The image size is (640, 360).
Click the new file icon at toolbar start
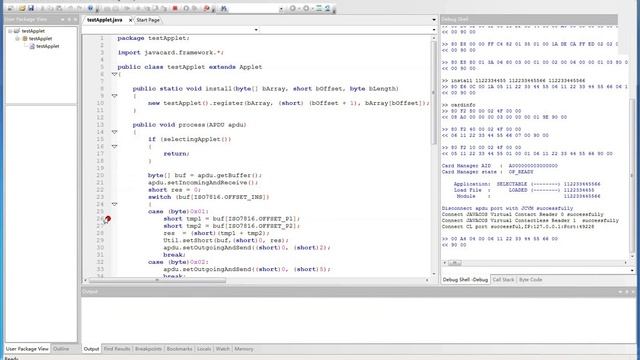(11, 8)
